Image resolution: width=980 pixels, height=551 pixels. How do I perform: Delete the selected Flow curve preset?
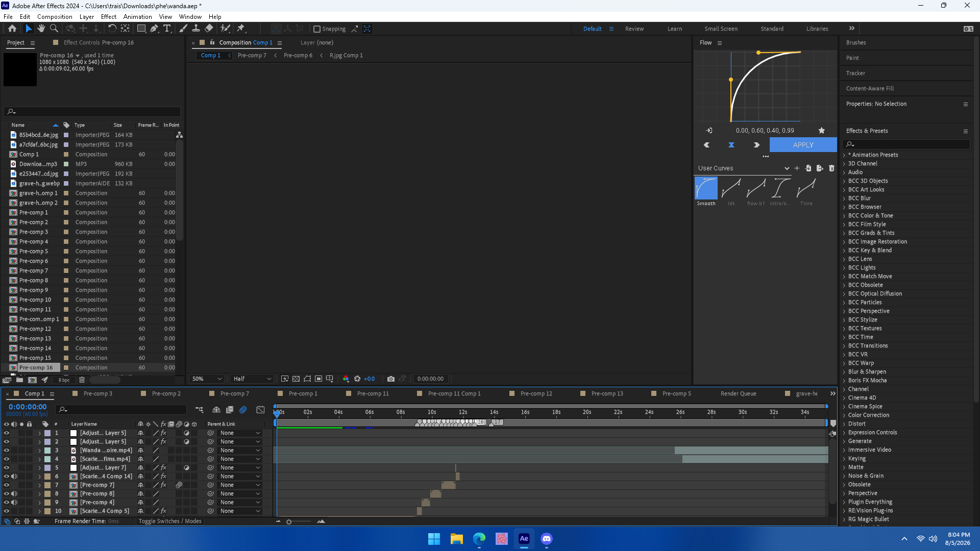[831, 168]
